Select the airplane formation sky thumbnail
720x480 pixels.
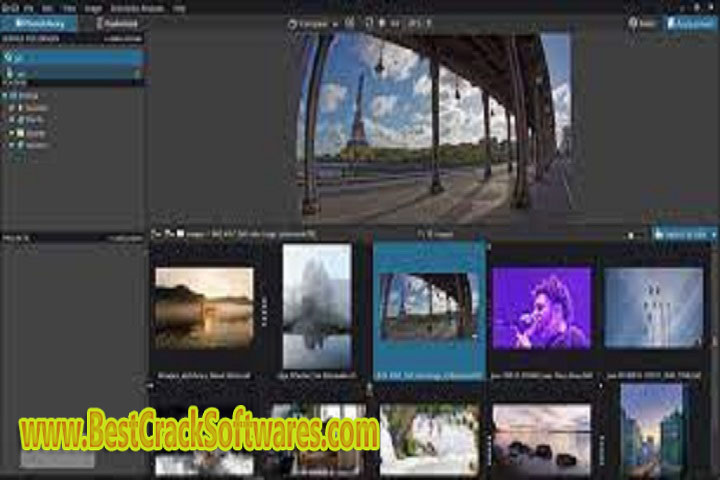coord(653,308)
